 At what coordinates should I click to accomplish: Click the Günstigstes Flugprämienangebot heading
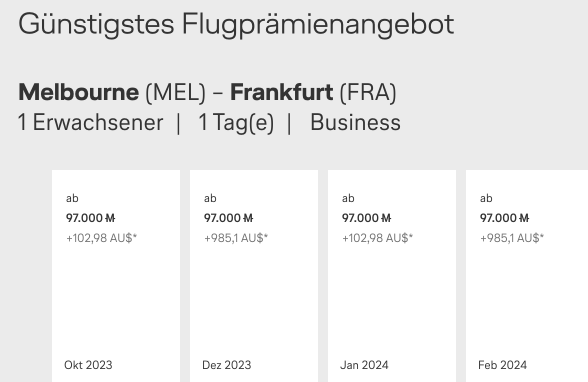(236, 23)
